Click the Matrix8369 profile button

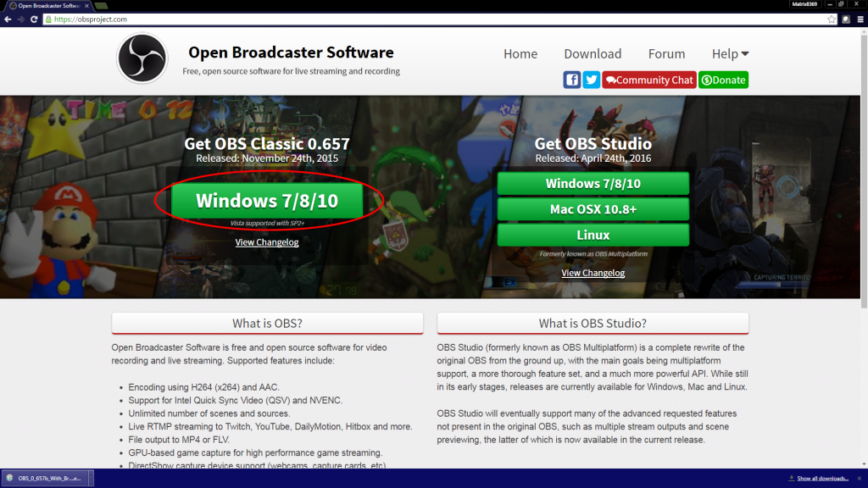804,4
